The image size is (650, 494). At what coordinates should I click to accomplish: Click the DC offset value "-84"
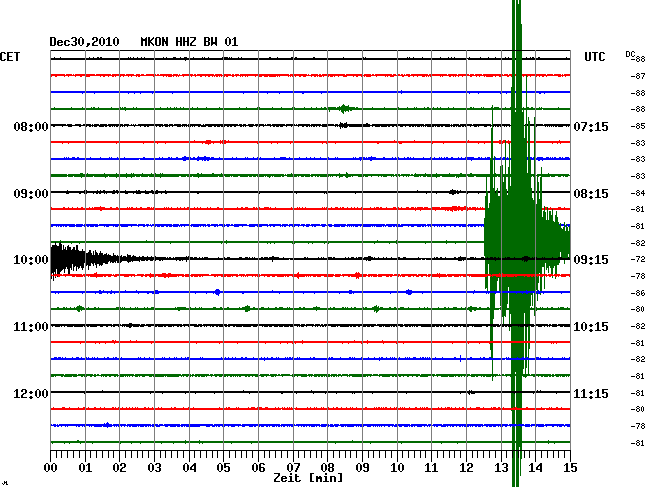tap(638, 193)
